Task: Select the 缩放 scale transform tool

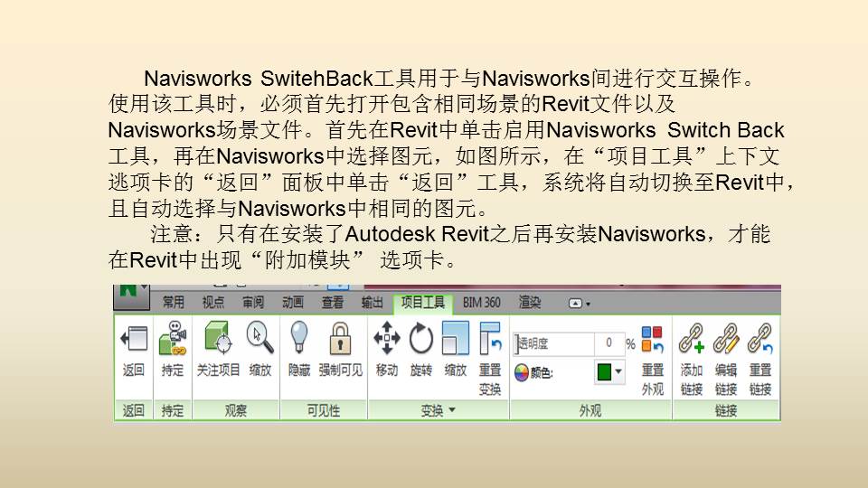Action: click(x=455, y=338)
